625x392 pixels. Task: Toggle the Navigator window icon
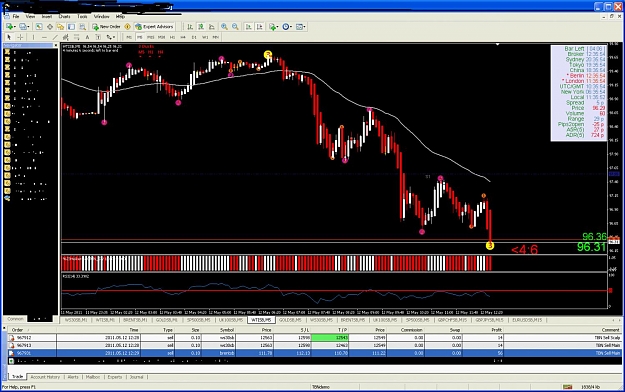coord(60,27)
